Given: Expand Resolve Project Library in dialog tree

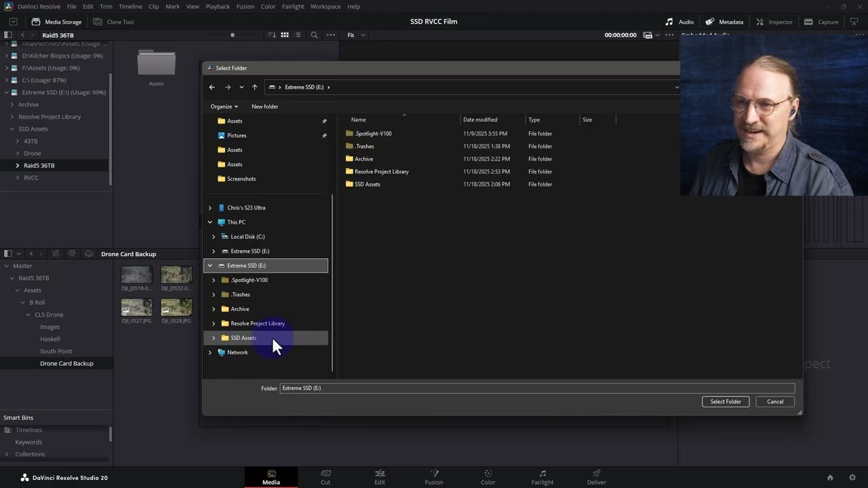Looking at the screenshot, I should 214,323.
